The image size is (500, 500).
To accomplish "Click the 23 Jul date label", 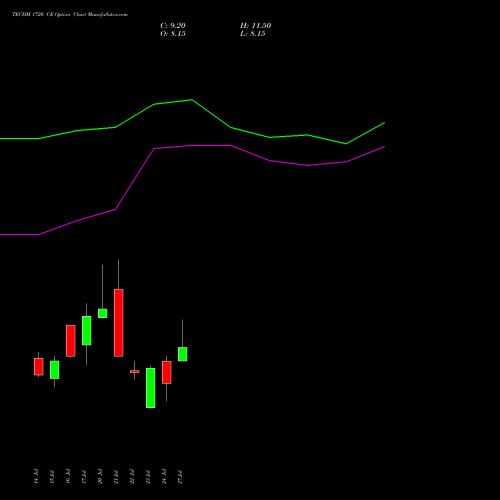I will [x=148, y=476].
